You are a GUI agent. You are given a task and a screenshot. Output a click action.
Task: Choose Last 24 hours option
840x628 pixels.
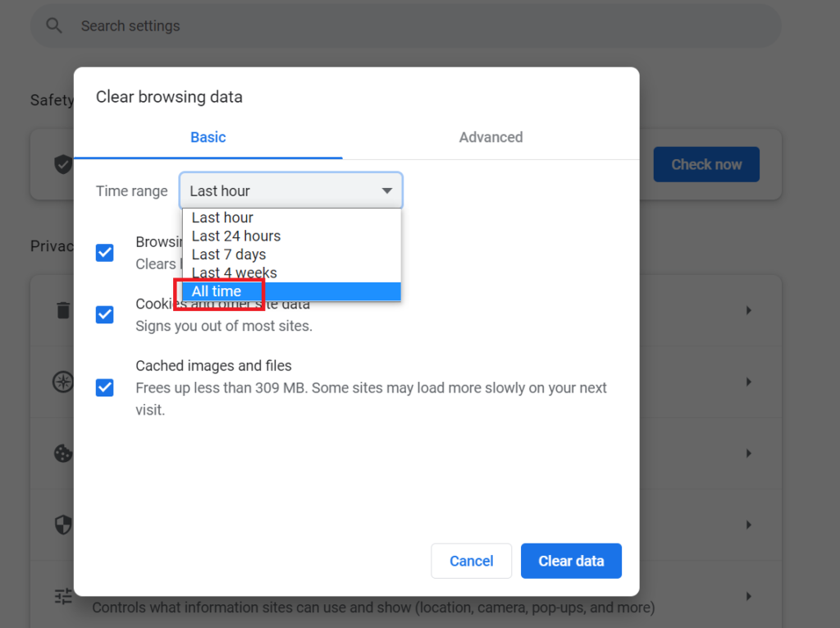point(236,236)
